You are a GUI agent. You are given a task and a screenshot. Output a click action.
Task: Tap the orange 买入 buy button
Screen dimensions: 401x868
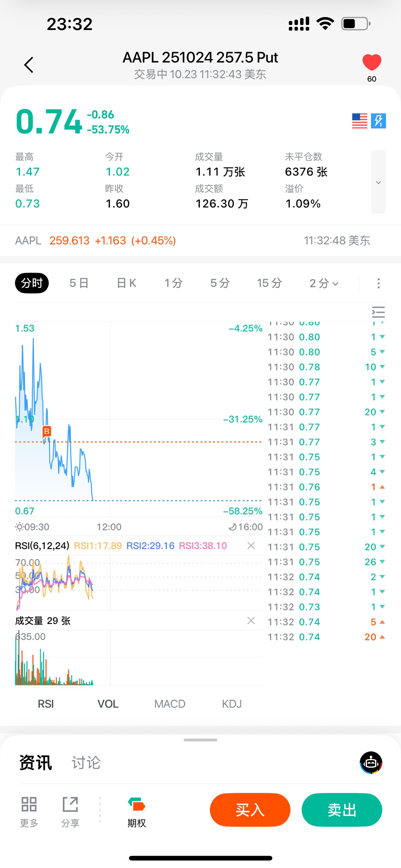[250, 810]
